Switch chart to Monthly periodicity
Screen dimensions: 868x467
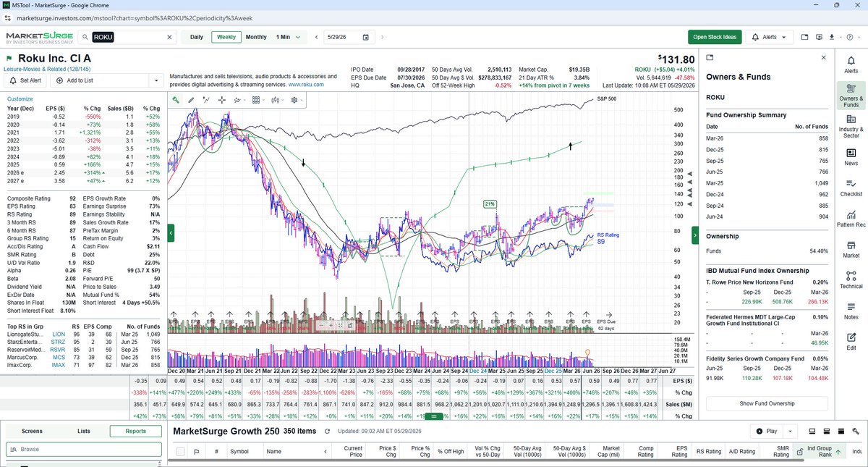pyautogui.click(x=256, y=37)
